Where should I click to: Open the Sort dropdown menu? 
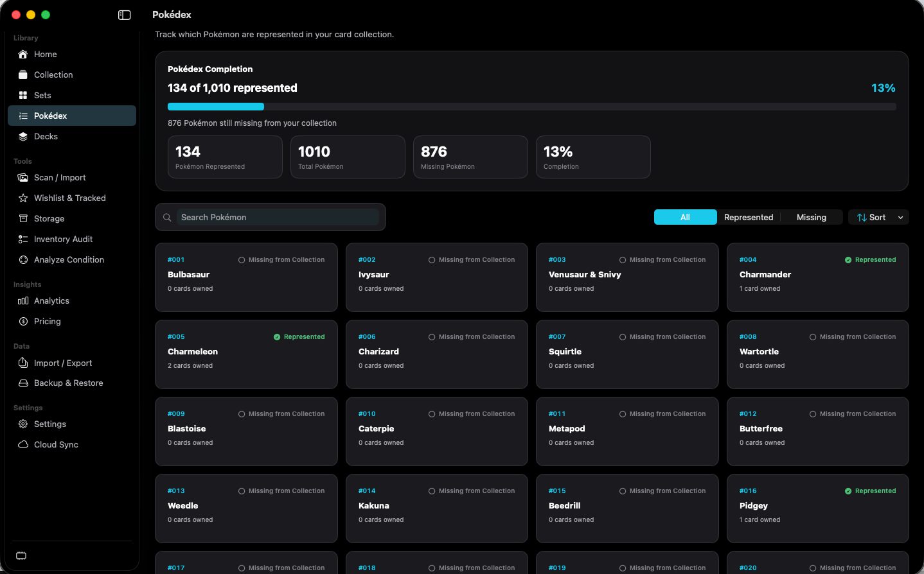[x=878, y=218]
